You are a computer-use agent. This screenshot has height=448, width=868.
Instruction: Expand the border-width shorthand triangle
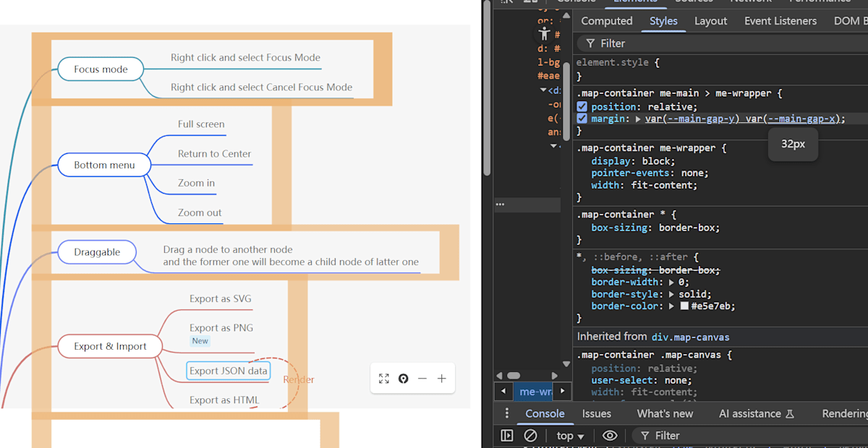tap(671, 283)
